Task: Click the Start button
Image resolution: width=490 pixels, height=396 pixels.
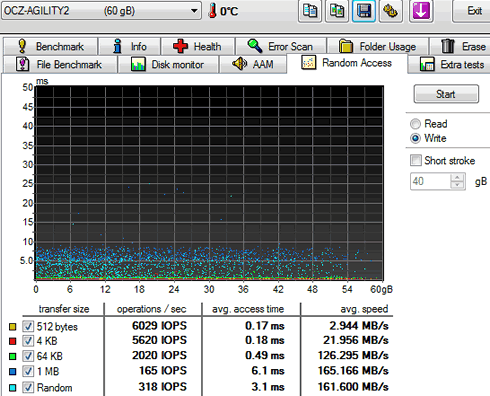Action: [446, 94]
